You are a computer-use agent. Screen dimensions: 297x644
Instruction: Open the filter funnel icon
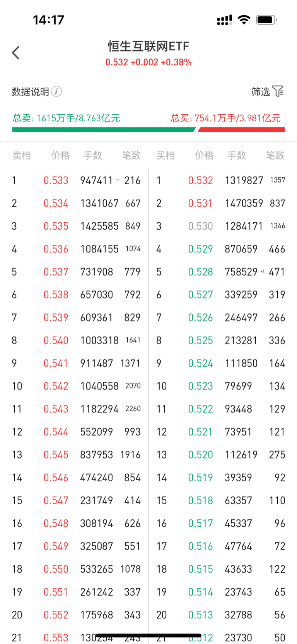(278, 91)
